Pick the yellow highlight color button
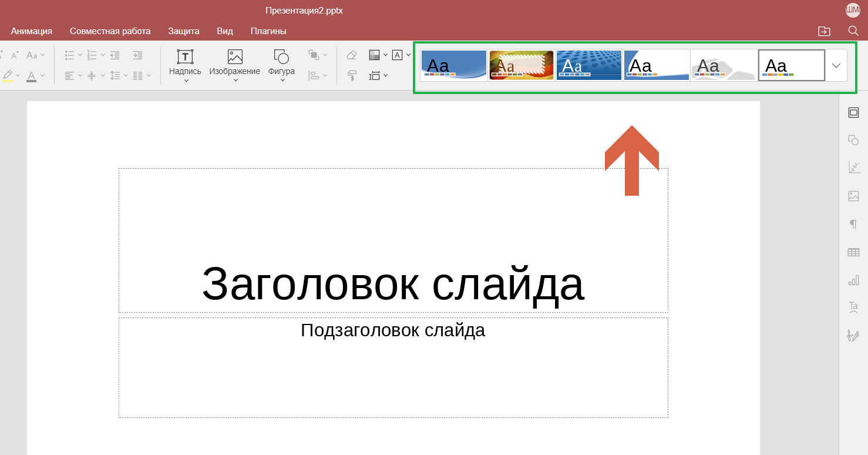 (8, 75)
